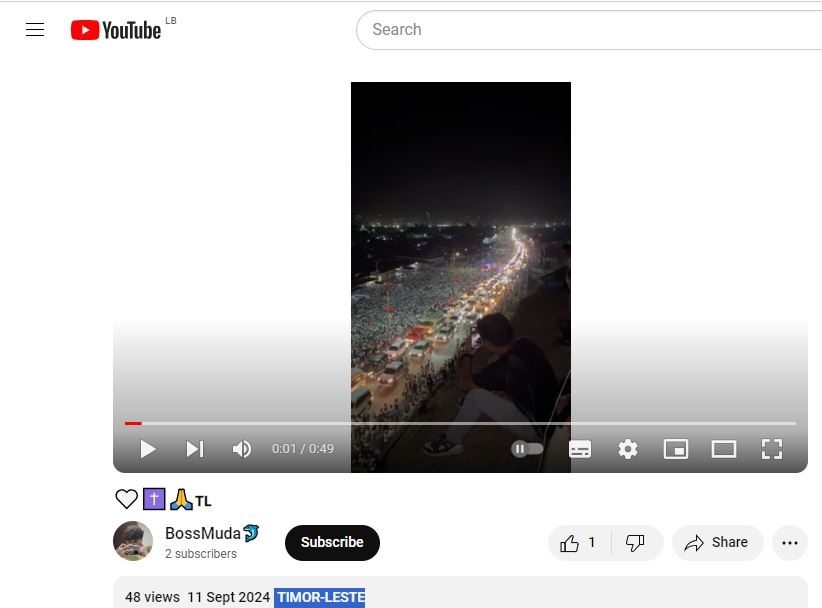The image size is (822, 608).
Task: Open the BossMuda channel name link
Action: pos(203,533)
